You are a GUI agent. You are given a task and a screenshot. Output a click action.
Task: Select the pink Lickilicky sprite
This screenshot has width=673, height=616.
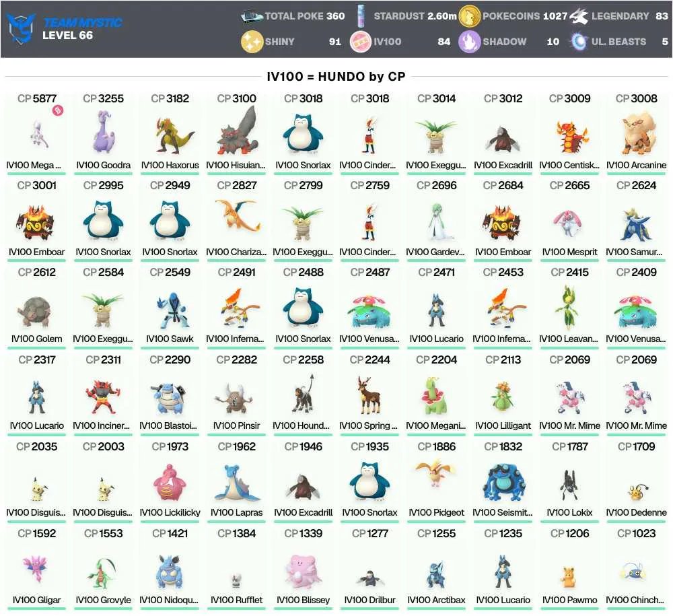170,483
